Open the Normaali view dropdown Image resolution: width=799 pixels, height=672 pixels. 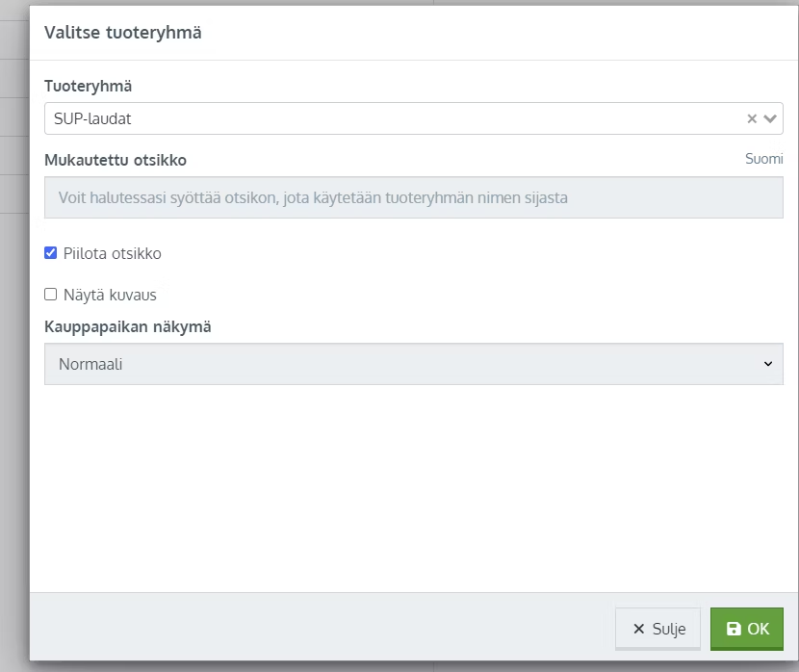[x=413, y=364]
